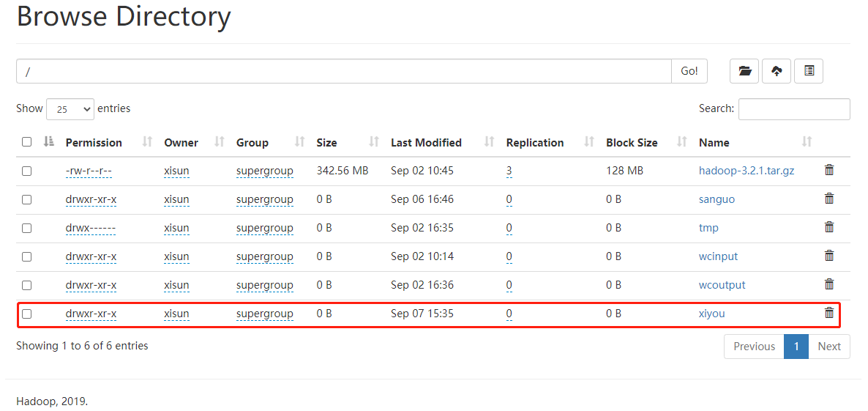Viewport: 868px width, 411px height.
Task: Delete hadoop-3.2.1.tar.gz using its trash icon
Action: coord(829,170)
